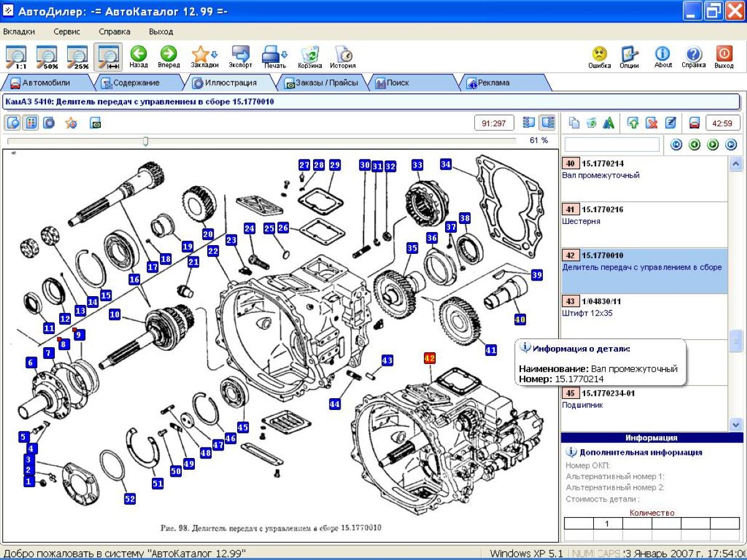Open the About info icon
This screenshot has height=560, width=747.
click(663, 57)
